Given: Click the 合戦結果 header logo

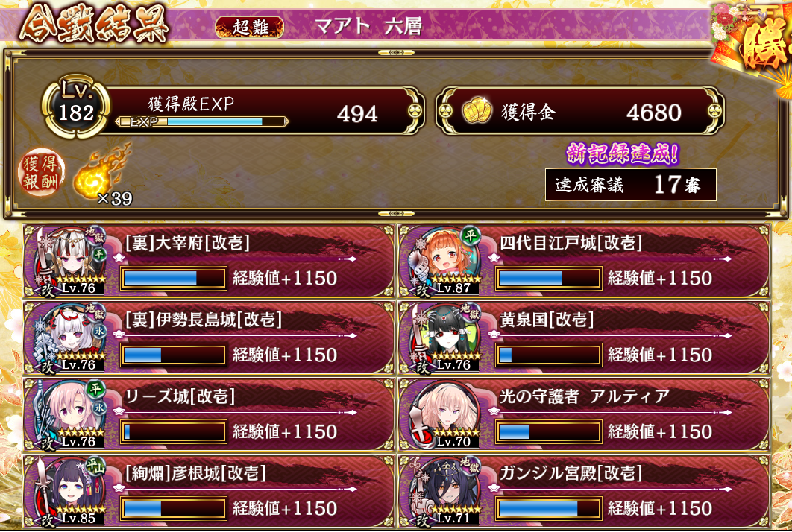Looking at the screenshot, I should point(94,25).
